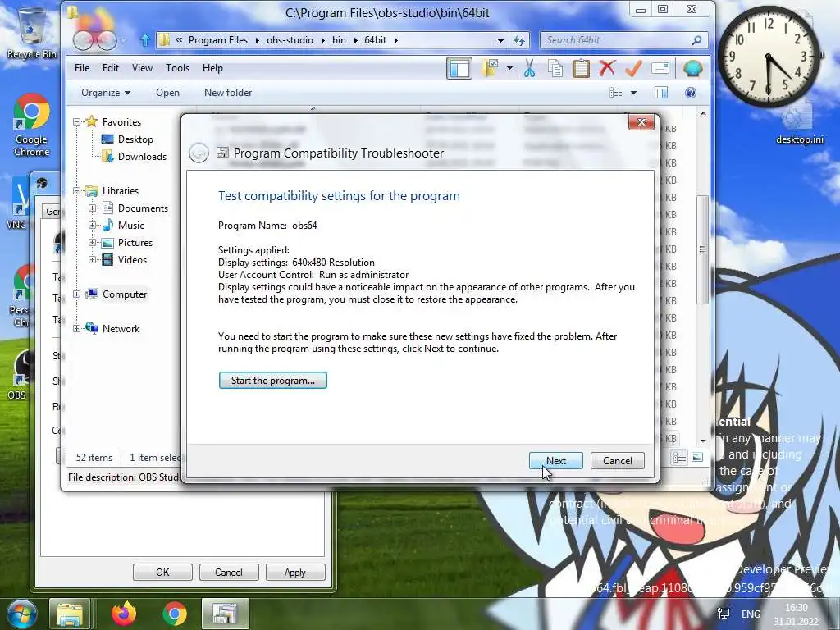Open the View menu in Explorer
The image size is (840, 630).
point(142,68)
